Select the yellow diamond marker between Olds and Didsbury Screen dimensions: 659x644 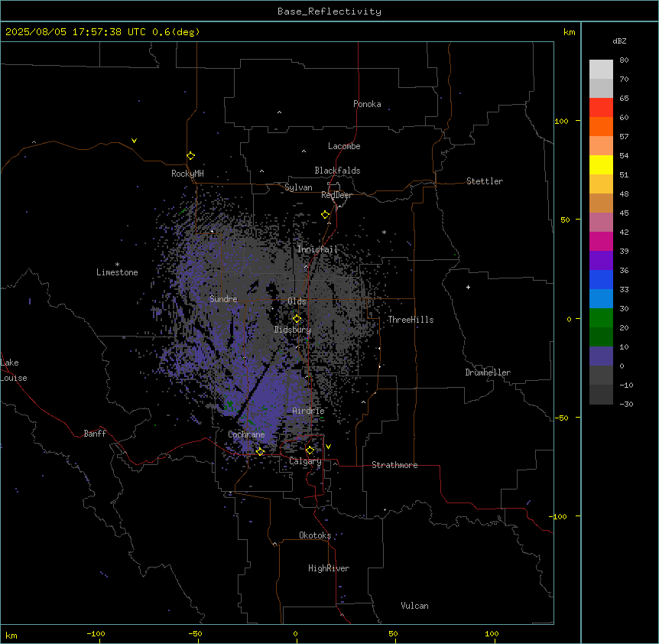[297, 319]
